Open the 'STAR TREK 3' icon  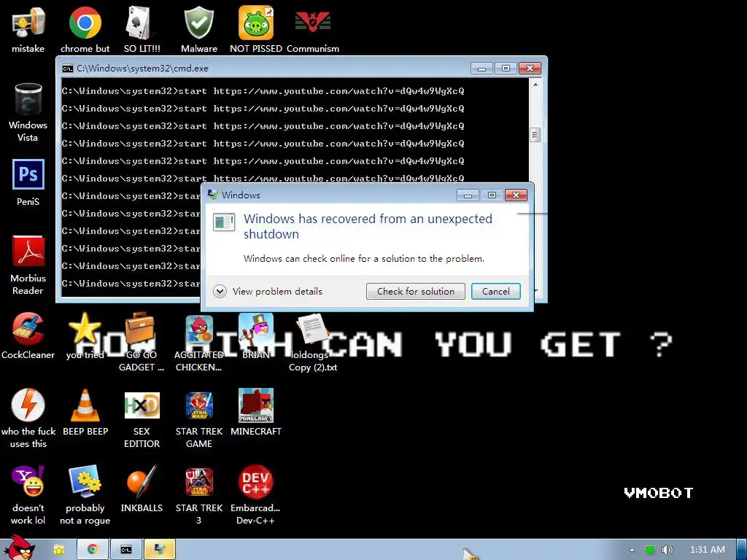pos(198,495)
